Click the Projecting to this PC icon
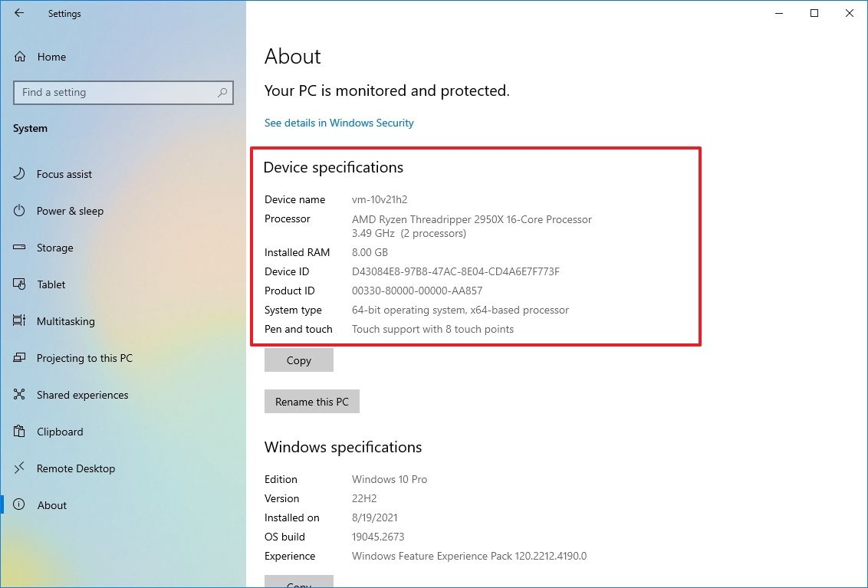The height and width of the screenshot is (588, 868). [18, 358]
